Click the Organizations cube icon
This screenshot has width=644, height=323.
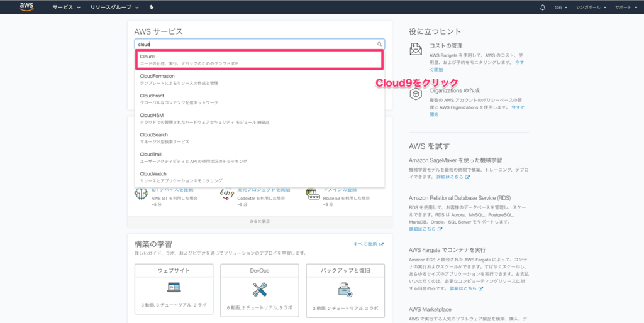(416, 94)
